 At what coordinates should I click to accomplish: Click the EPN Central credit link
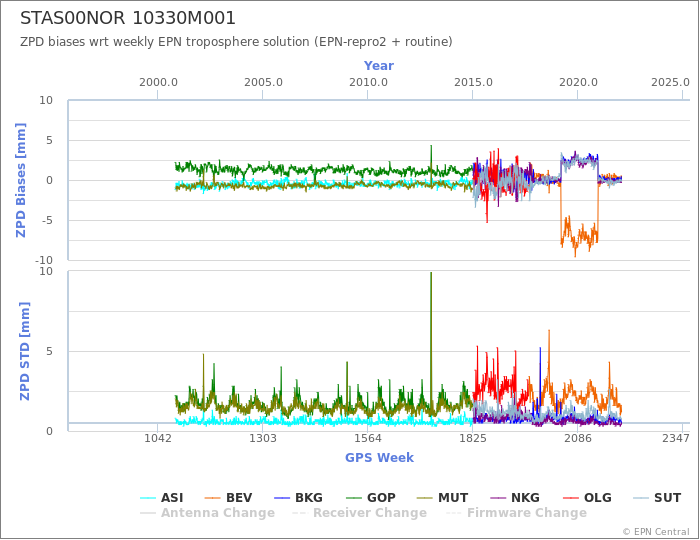tap(656, 532)
